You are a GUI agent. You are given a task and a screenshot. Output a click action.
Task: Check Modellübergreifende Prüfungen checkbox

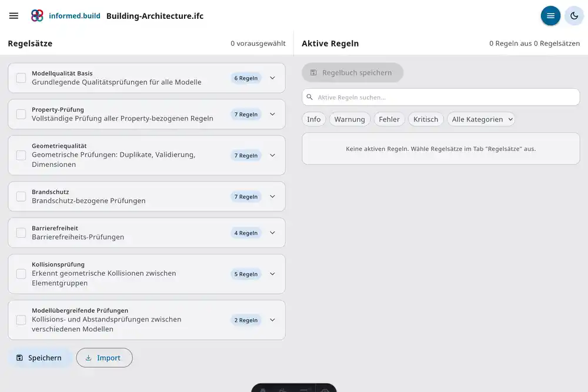(x=21, y=320)
